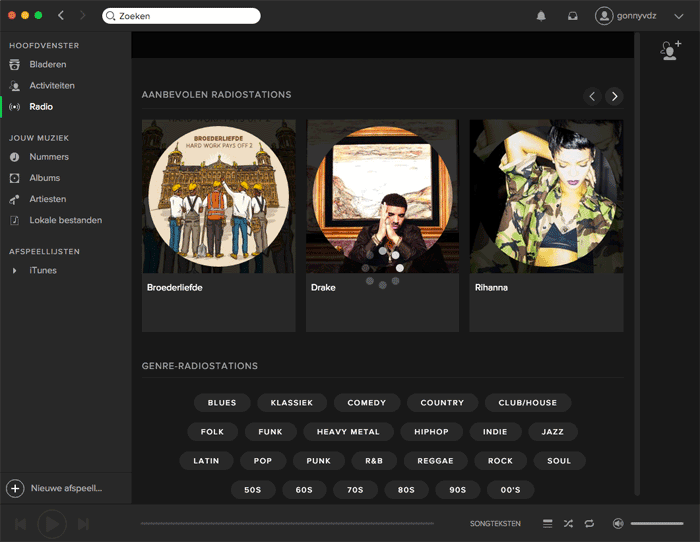Open Nummers under Jouw Muziek

tap(49, 157)
